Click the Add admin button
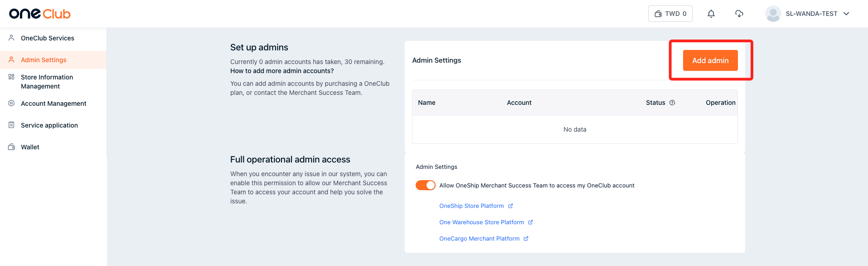 coord(710,60)
